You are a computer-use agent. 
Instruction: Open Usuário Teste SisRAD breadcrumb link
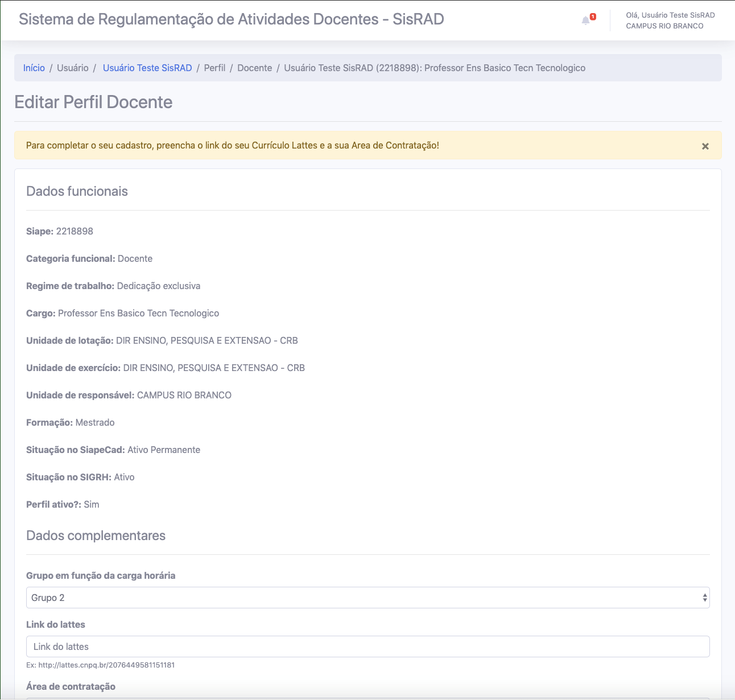coord(147,68)
